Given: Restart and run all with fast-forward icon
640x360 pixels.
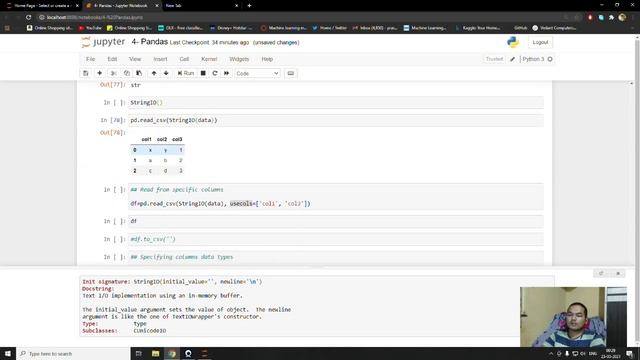Looking at the screenshot, I should coord(227,73).
